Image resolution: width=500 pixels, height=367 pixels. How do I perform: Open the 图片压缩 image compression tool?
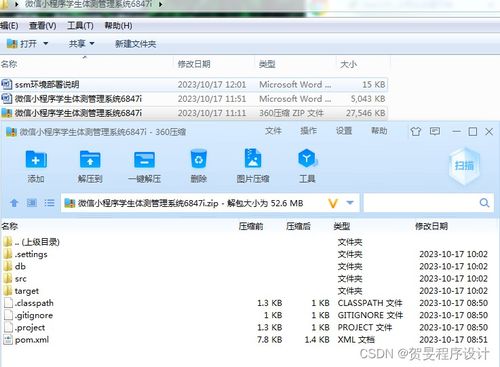253,158
